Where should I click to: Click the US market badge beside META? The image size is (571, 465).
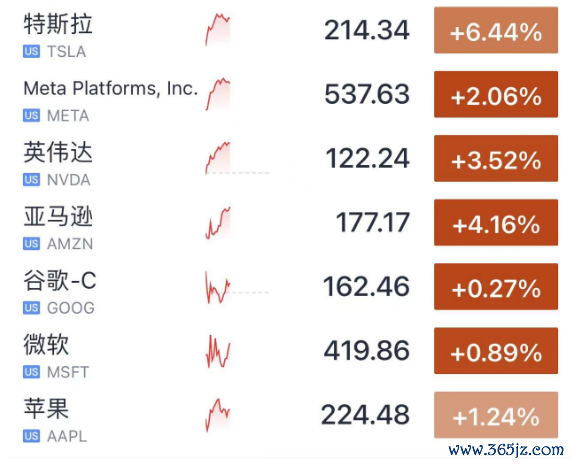click(x=31, y=115)
